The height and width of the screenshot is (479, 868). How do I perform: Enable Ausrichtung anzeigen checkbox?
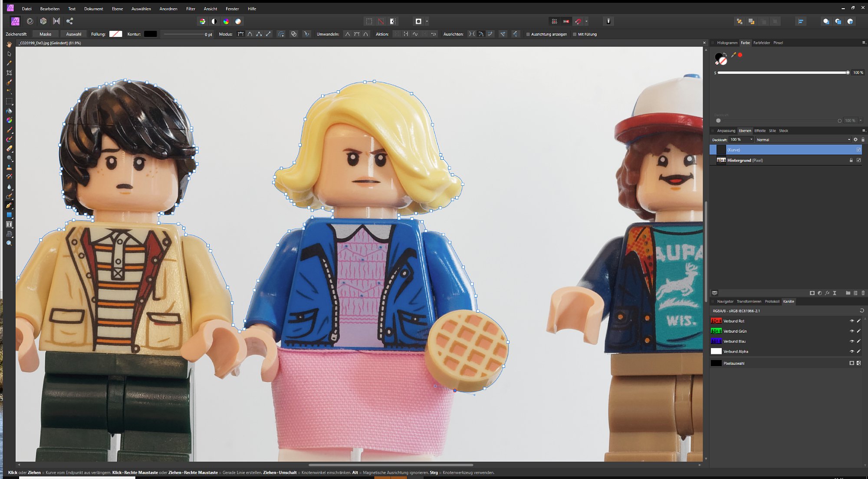[528, 34]
